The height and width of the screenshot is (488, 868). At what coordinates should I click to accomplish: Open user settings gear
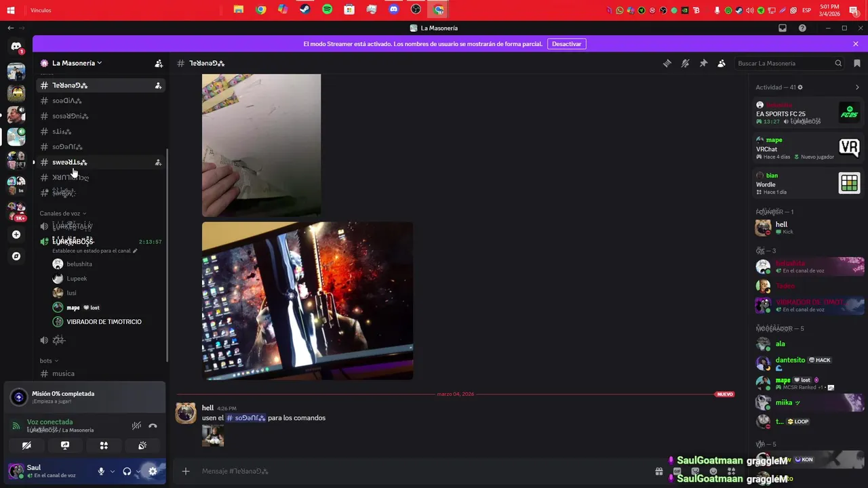153,471
